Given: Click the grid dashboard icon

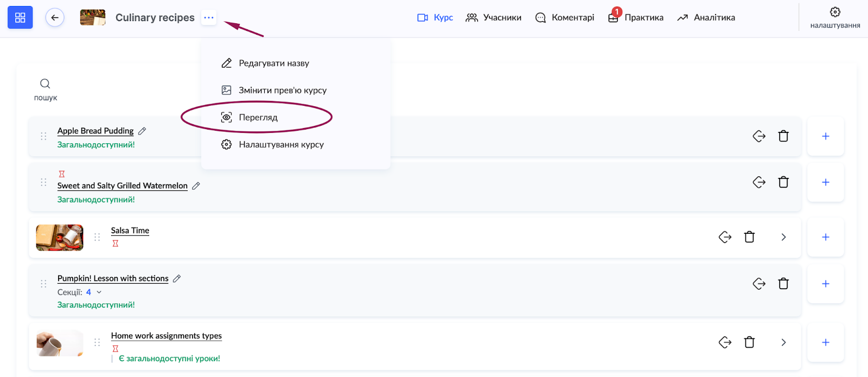Looking at the screenshot, I should (20, 17).
